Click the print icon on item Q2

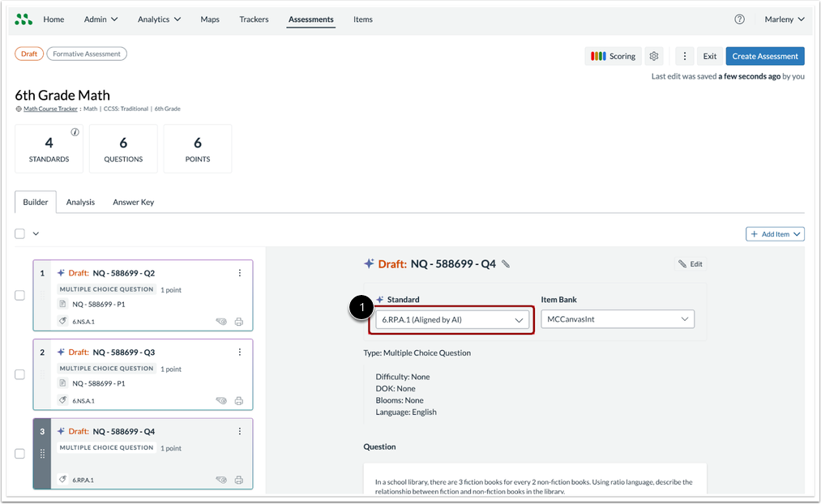(x=239, y=322)
